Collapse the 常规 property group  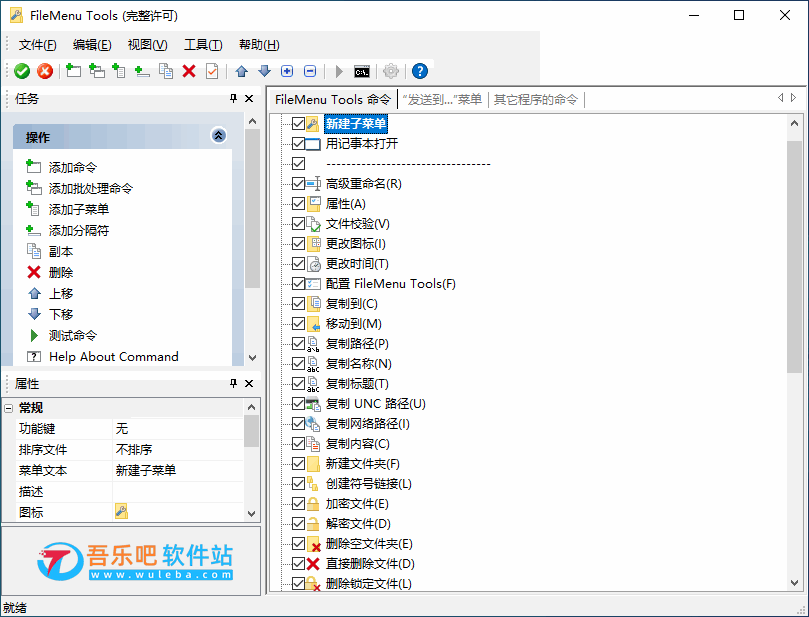point(8,409)
